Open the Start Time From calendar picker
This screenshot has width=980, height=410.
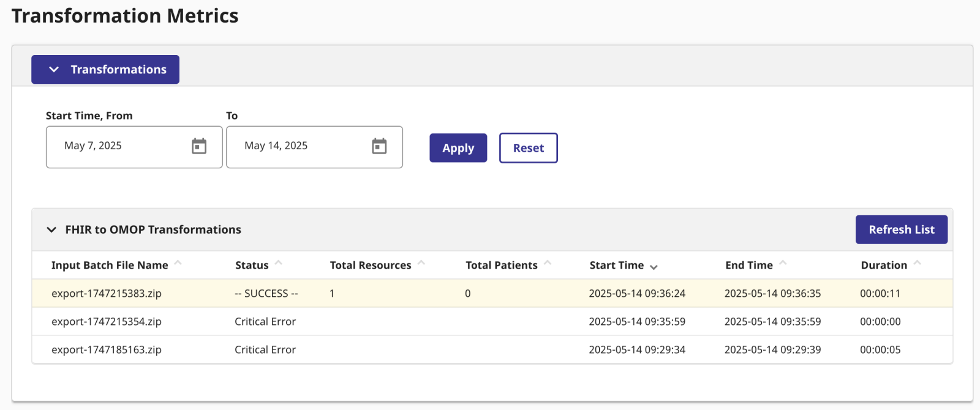tap(199, 146)
